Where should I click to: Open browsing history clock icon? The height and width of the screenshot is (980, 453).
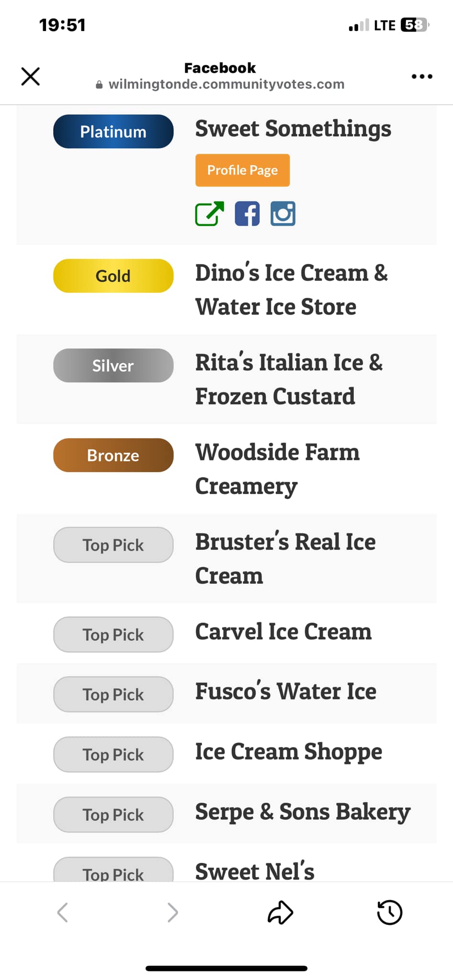389,912
